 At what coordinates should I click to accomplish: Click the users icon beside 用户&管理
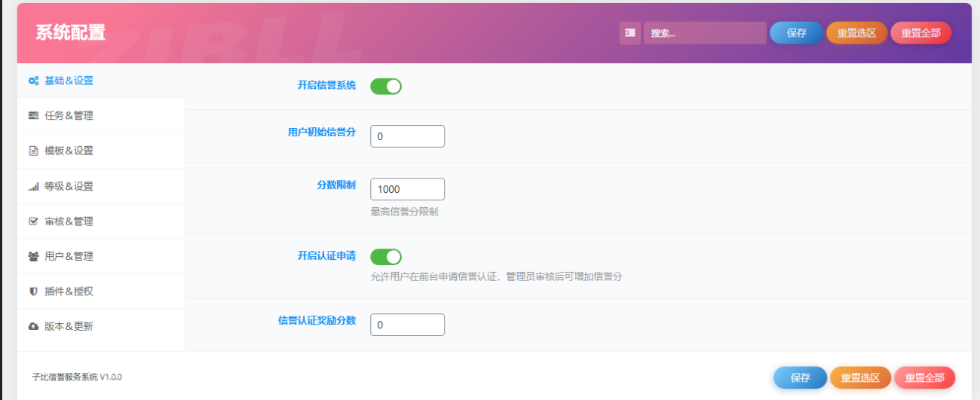tap(33, 256)
